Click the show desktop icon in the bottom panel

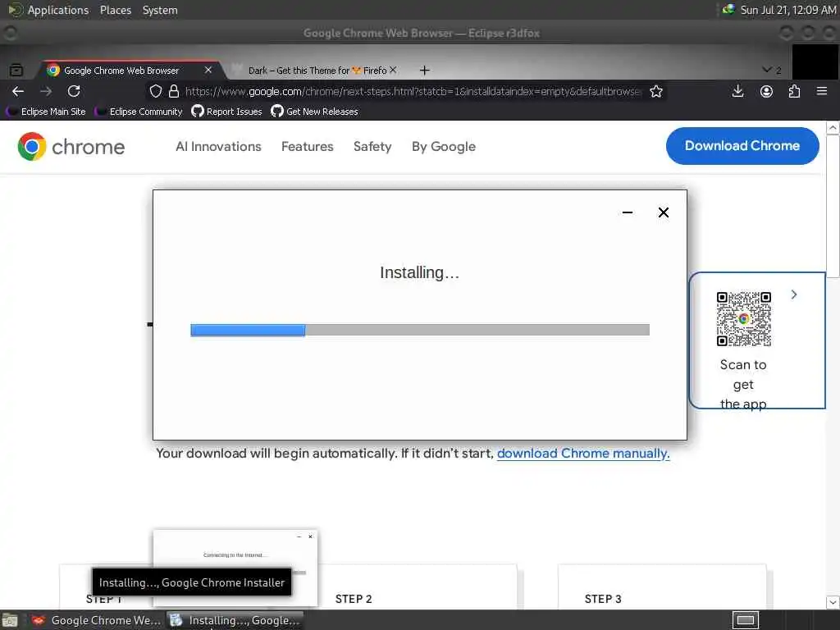click(10, 620)
